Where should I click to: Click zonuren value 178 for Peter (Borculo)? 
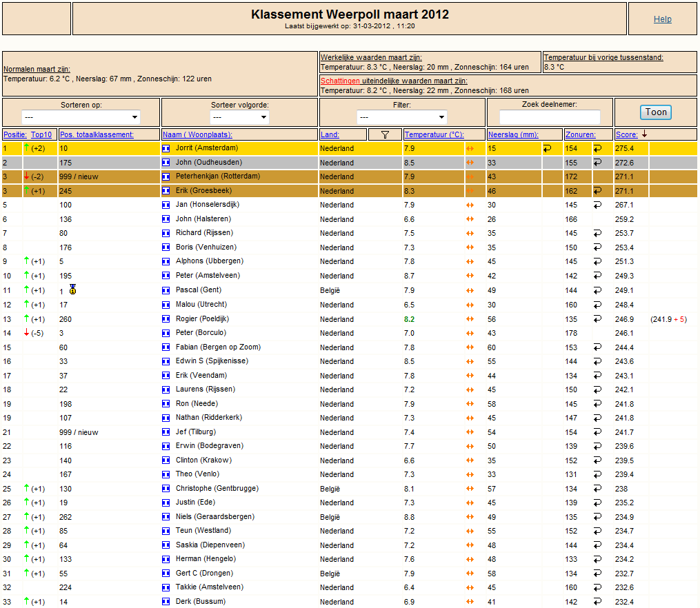pos(571,333)
